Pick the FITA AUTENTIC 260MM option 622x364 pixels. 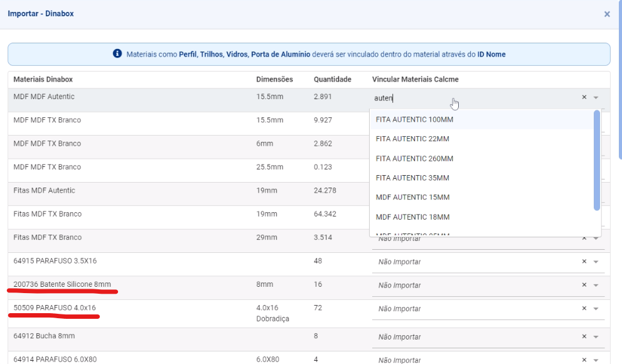(x=414, y=158)
